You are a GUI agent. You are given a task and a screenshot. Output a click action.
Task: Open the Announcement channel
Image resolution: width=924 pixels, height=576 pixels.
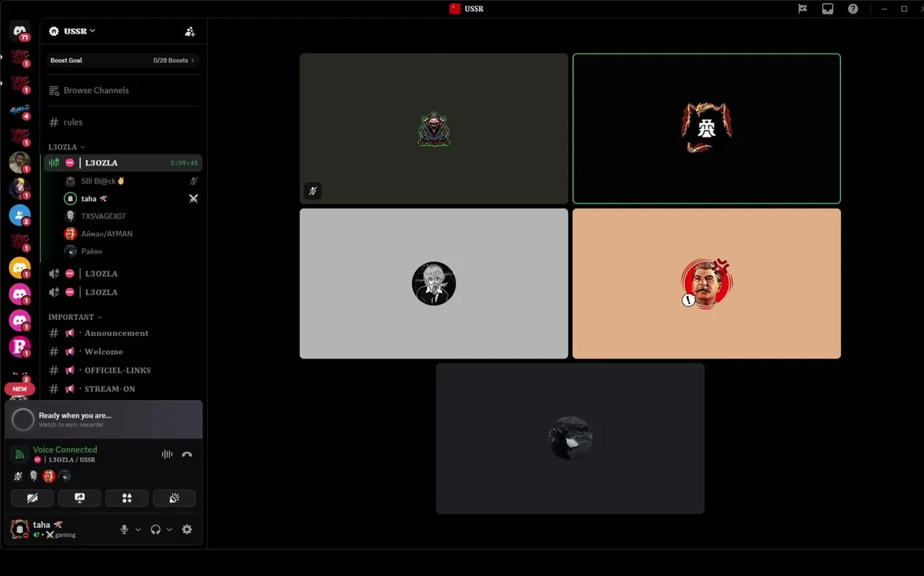123,333
